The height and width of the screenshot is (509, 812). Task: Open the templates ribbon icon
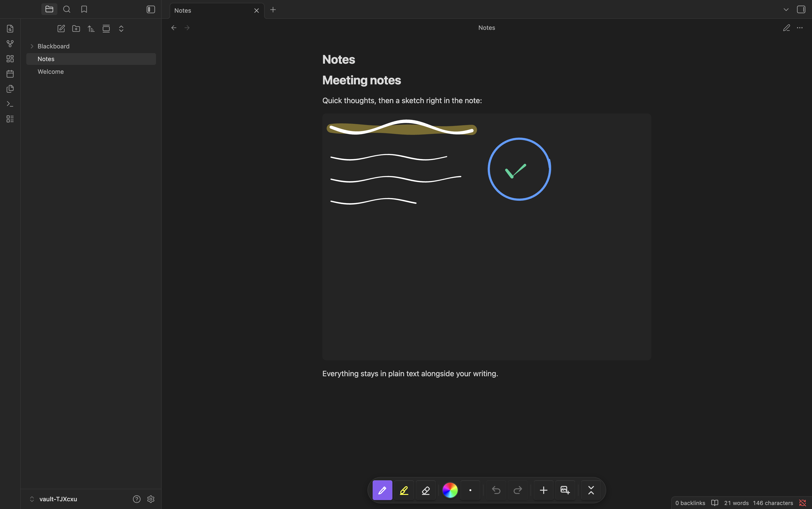pyautogui.click(x=10, y=89)
